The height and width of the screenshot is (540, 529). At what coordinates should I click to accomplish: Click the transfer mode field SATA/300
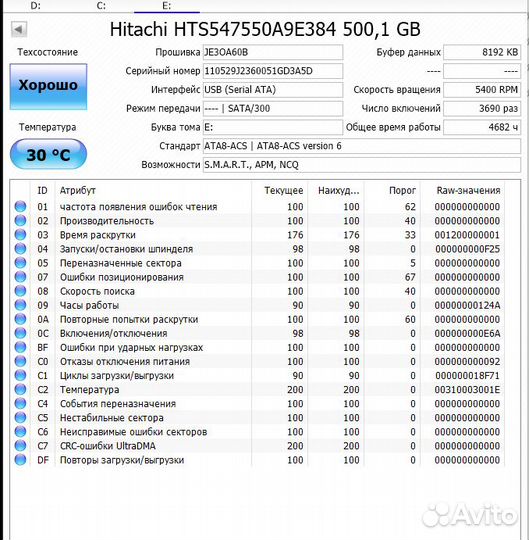[x=273, y=108]
